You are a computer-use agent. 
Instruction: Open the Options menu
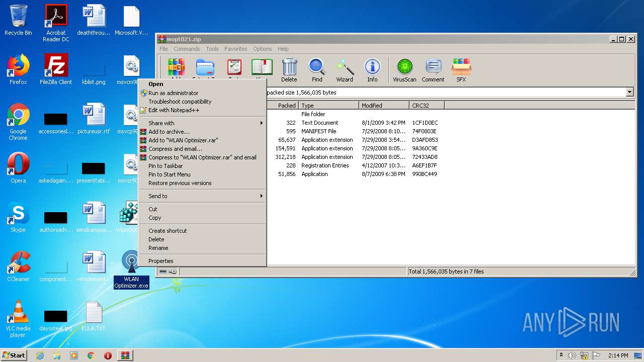pyautogui.click(x=262, y=49)
